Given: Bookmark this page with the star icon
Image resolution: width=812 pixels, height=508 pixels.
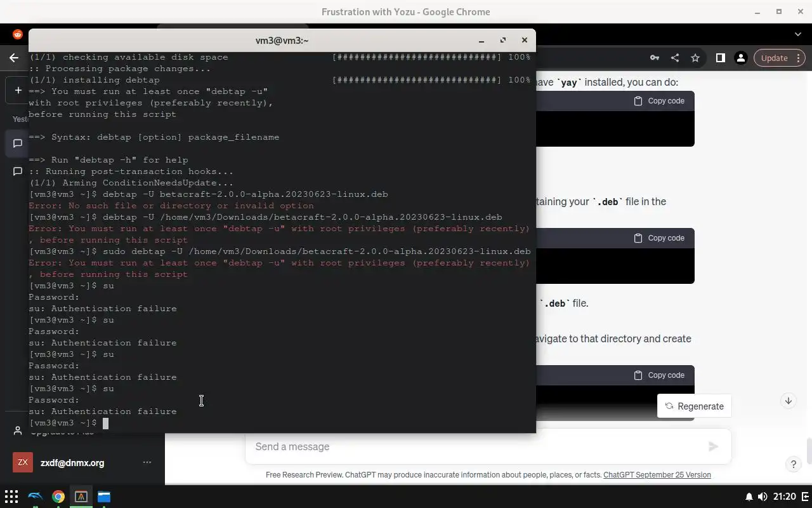Looking at the screenshot, I should coord(695,58).
